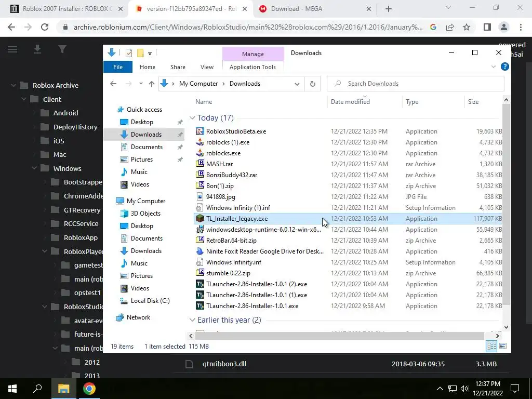
Task: Click the RobloxStudioBeta.exe file icon
Action: (x=200, y=131)
